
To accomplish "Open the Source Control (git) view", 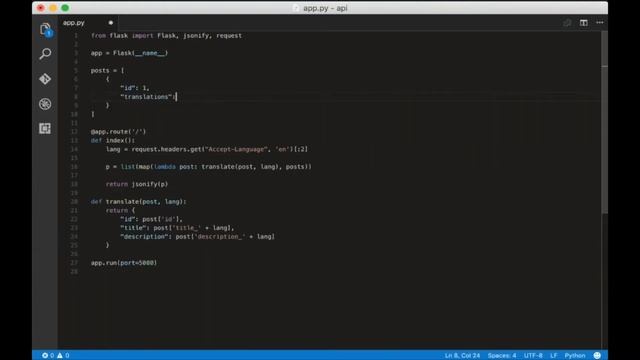I will click(x=45, y=79).
